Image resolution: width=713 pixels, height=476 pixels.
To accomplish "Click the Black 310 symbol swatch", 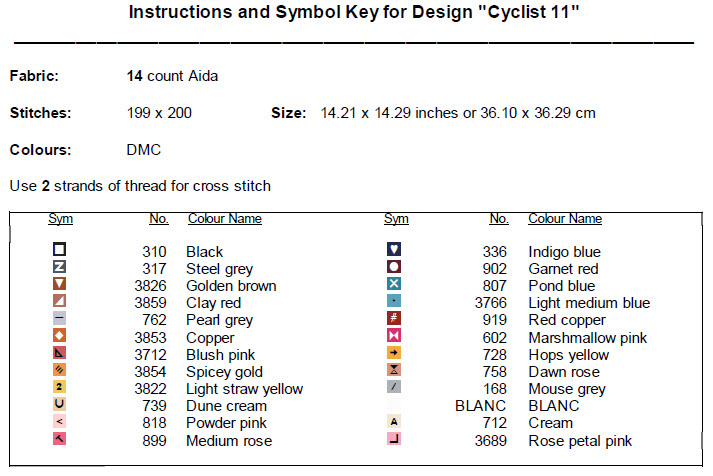I will pyautogui.click(x=60, y=250).
